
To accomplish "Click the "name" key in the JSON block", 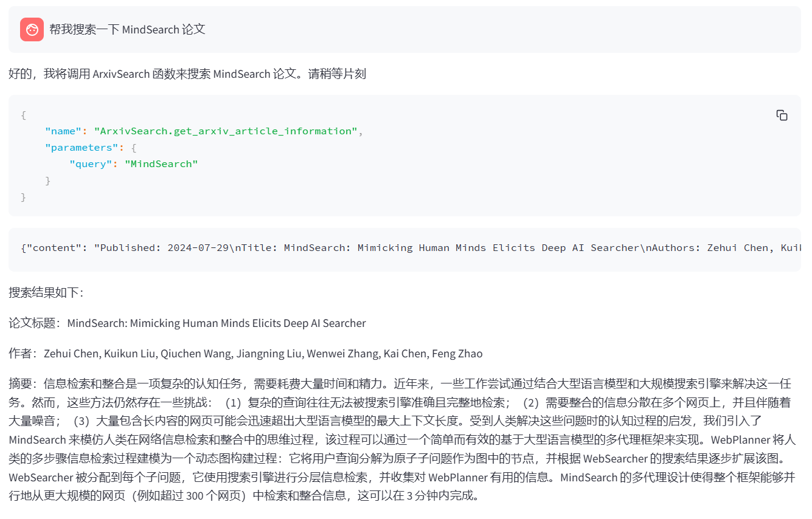I will click(x=63, y=131).
